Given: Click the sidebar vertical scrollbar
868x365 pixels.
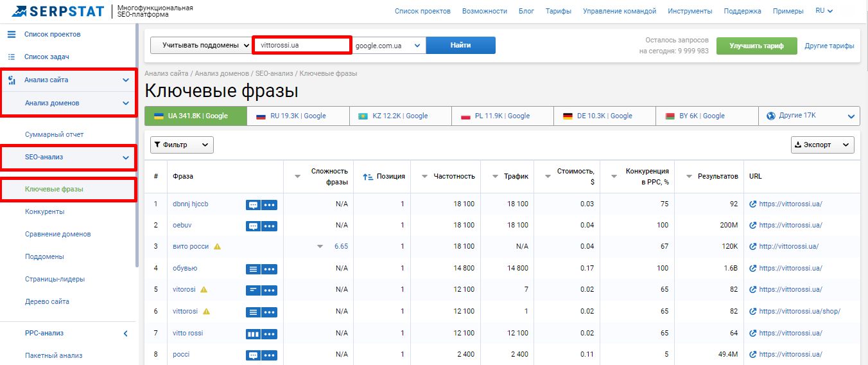Looking at the screenshot, I should (x=137, y=145).
